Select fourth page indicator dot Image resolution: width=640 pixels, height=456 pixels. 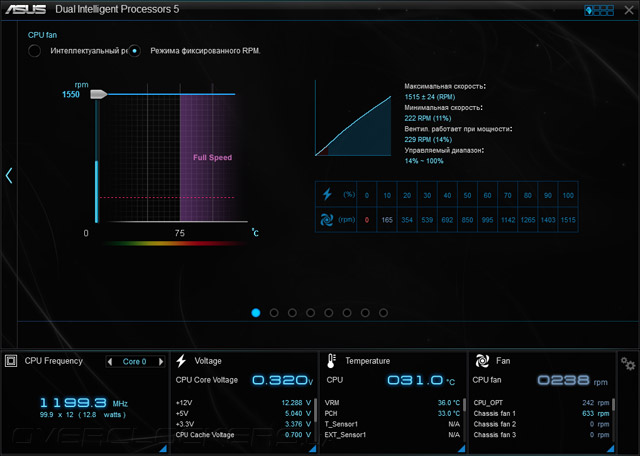coord(310,313)
